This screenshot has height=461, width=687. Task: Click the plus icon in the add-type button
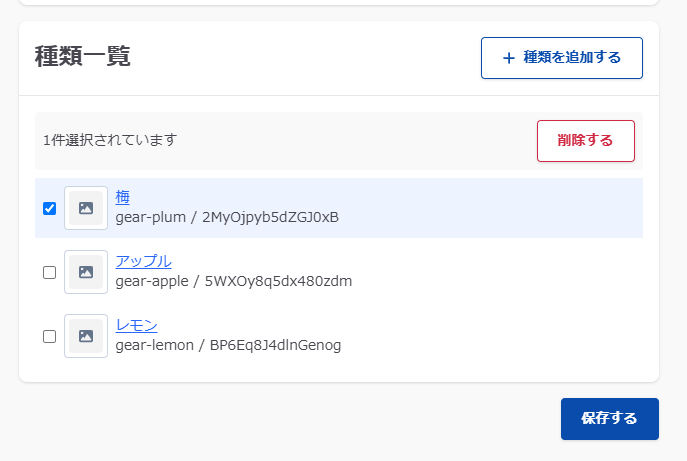pos(508,58)
